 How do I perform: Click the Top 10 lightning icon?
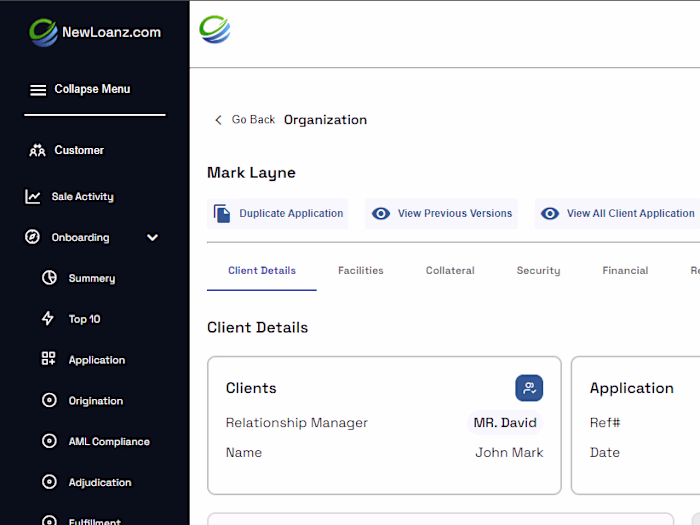pos(48,319)
